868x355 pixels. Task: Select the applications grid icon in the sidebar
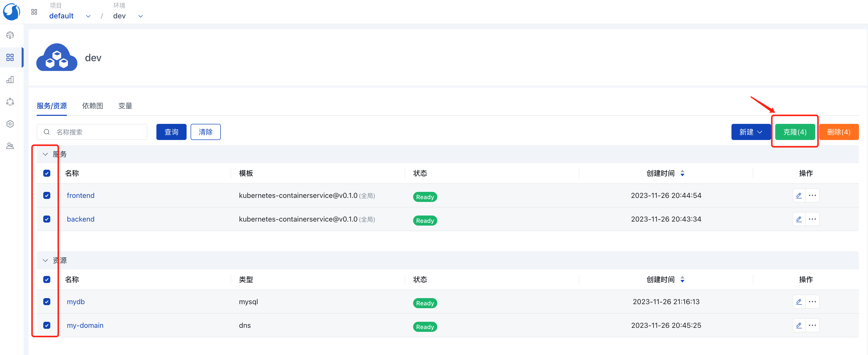[x=10, y=57]
